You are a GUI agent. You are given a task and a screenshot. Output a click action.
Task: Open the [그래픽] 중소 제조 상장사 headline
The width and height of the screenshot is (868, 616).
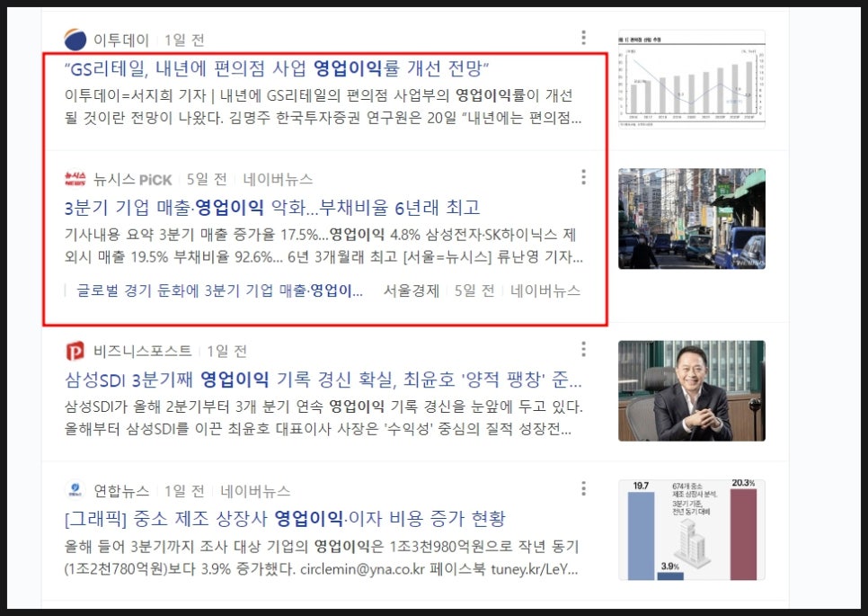point(285,519)
